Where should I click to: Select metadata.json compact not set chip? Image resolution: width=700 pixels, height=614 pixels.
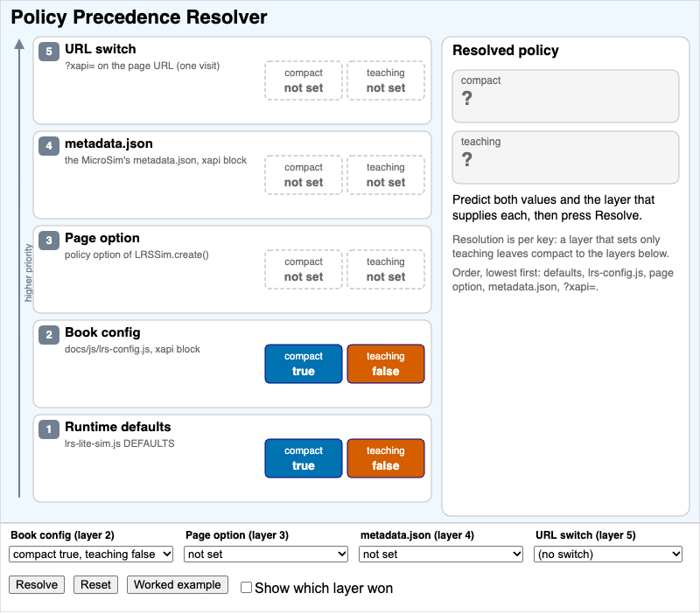pyautogui.click(x=304, y=175)
